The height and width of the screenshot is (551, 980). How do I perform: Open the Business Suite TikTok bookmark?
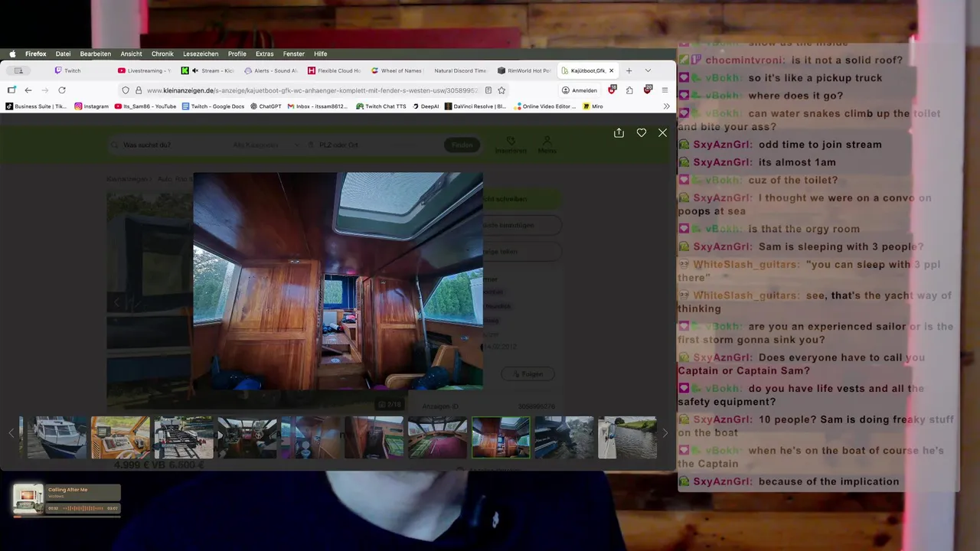pyautogui.click(x=36, y=106)
